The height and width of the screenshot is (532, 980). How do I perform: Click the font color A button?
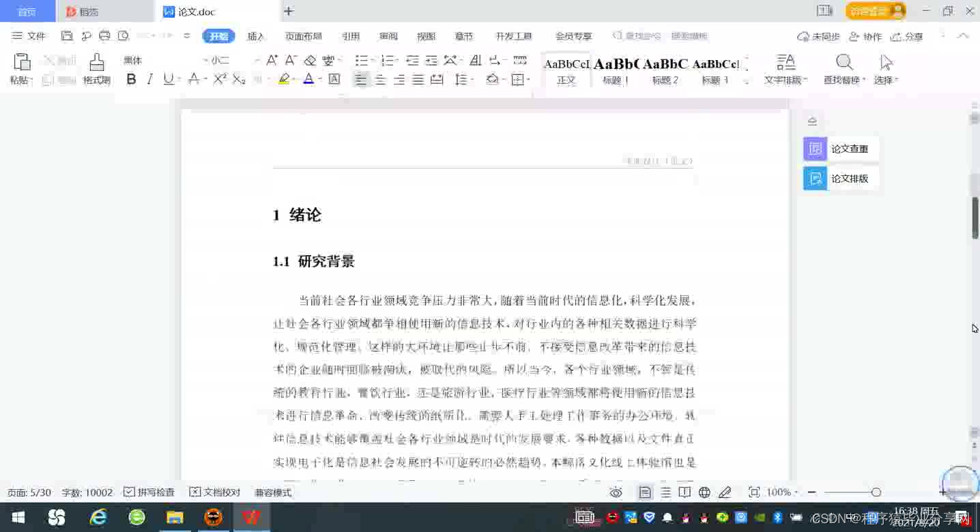point(308,80)
